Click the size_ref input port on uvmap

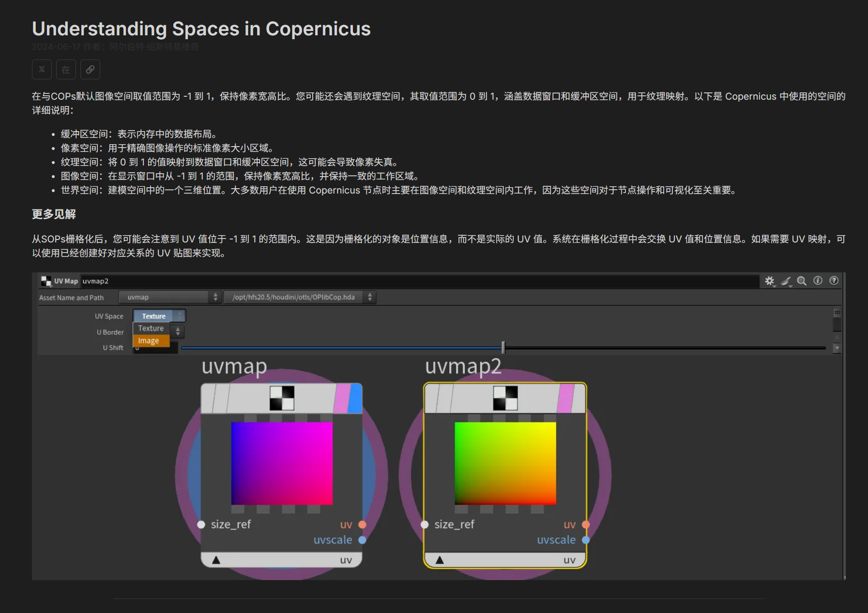tap(201, 524)
